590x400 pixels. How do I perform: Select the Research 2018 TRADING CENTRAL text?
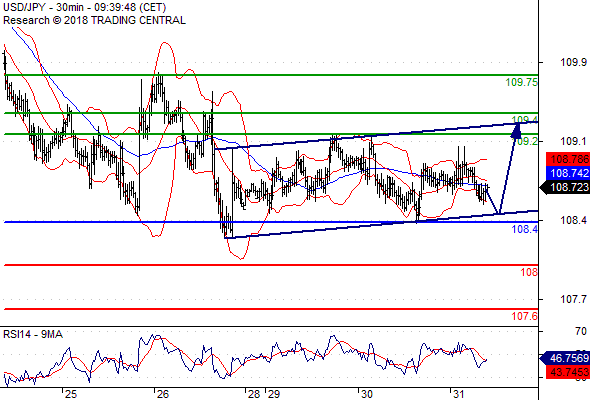click(94, 20)
